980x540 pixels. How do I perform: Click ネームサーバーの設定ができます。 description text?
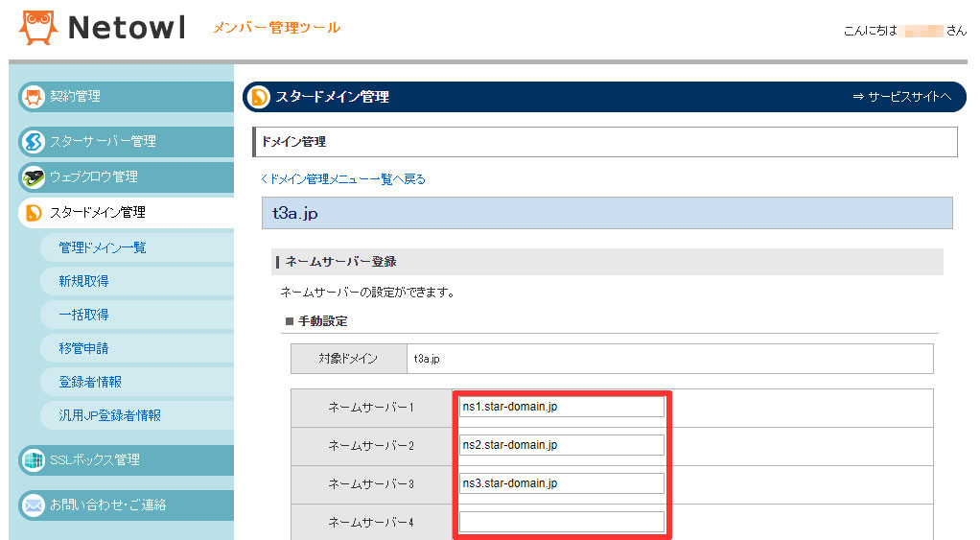(367, 292)
